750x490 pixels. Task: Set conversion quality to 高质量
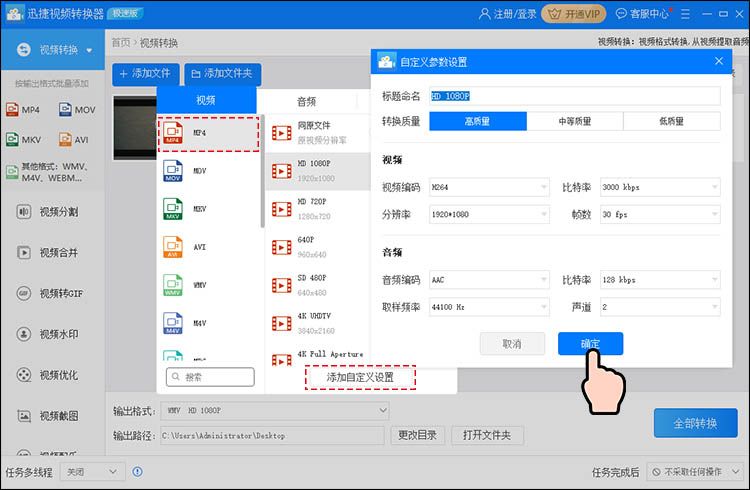478,121
